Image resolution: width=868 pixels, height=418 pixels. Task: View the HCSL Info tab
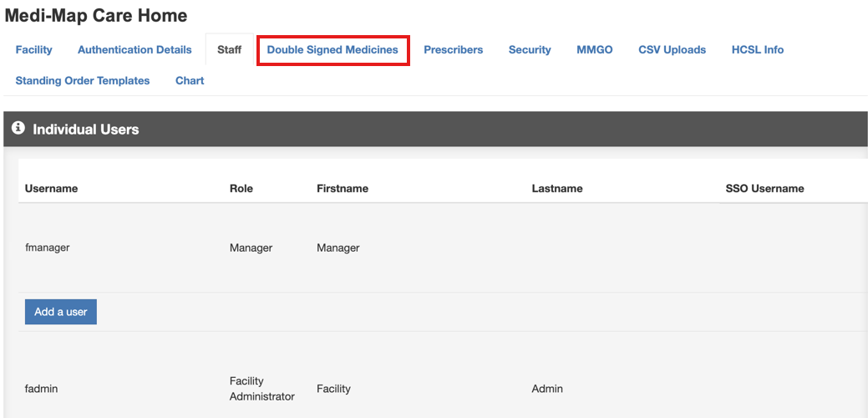pyautogui.click(x=757, y=50)
